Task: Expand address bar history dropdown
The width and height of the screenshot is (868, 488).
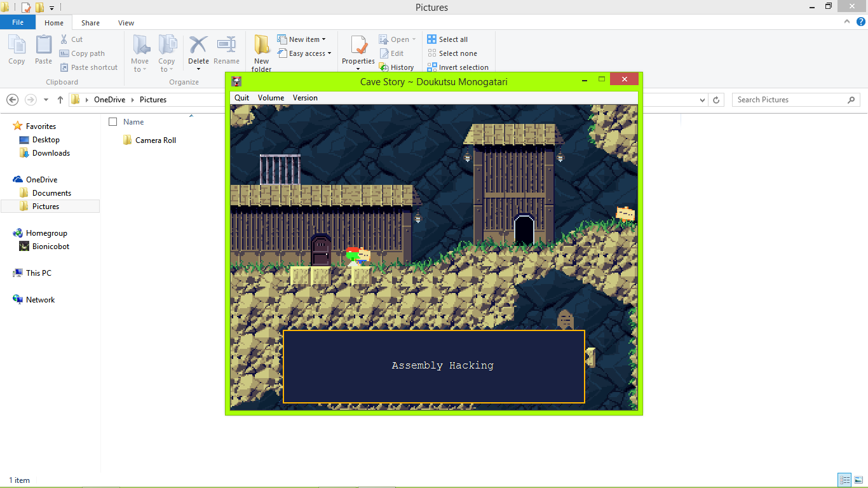Action: point(702,100)
